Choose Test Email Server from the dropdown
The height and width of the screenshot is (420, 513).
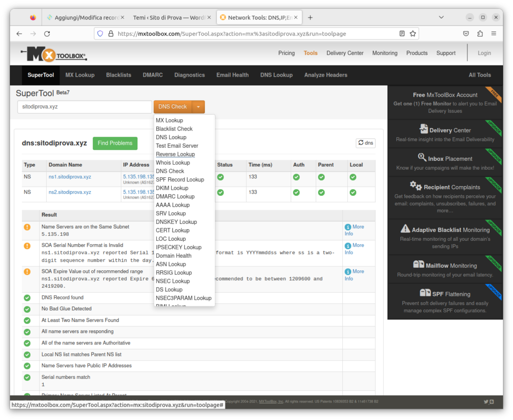click(x=177, y=146)
